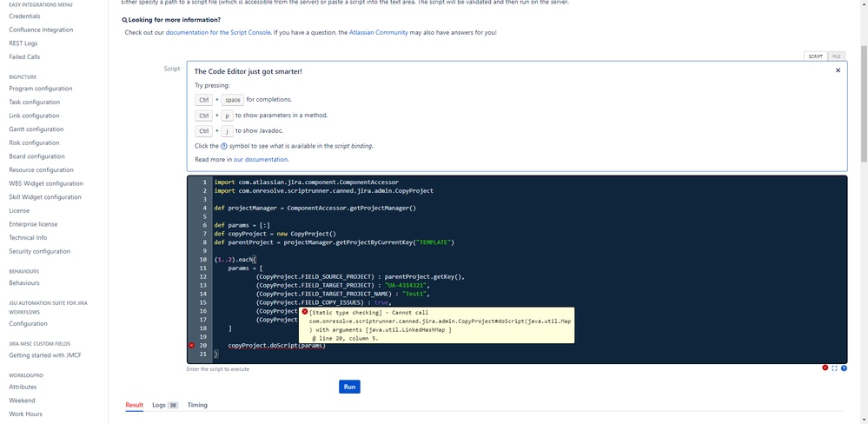Image resolution: width=868 pixels, height=424 pixels.
Task: Open Resource configuration
Action: coord(42,170)
